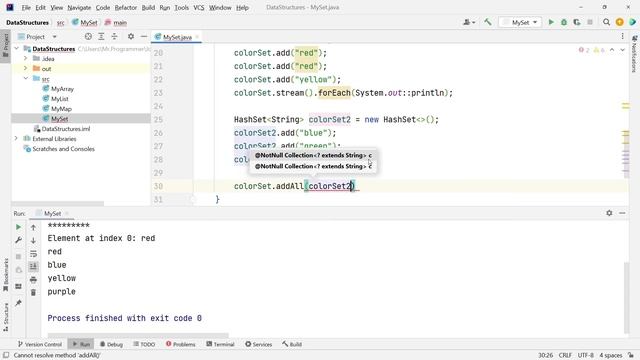Stop the process from the top toolbar
The image size is (640, 360).
pyautogui.click(x=590, y=22)
